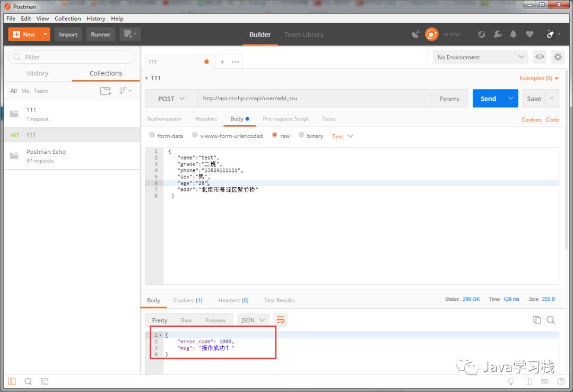Select the binary body type

(x=301, y=135)
